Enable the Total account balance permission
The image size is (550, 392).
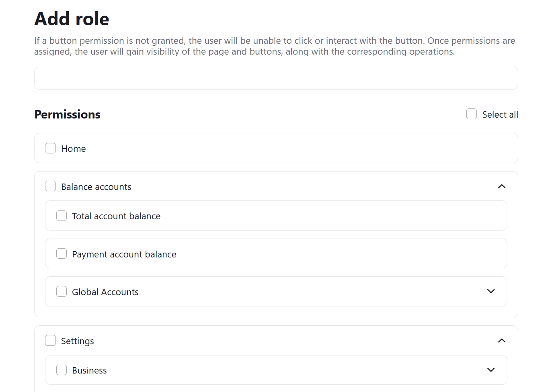tap(62, 216)
